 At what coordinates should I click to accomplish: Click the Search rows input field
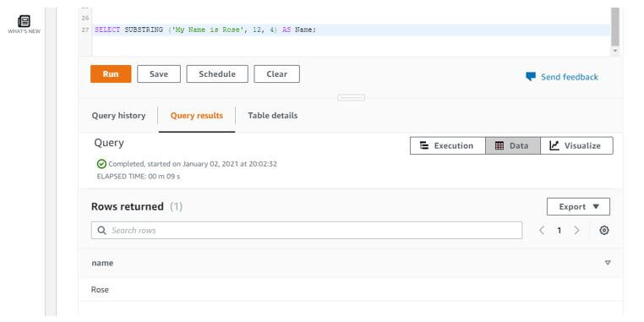pos(307,231)
